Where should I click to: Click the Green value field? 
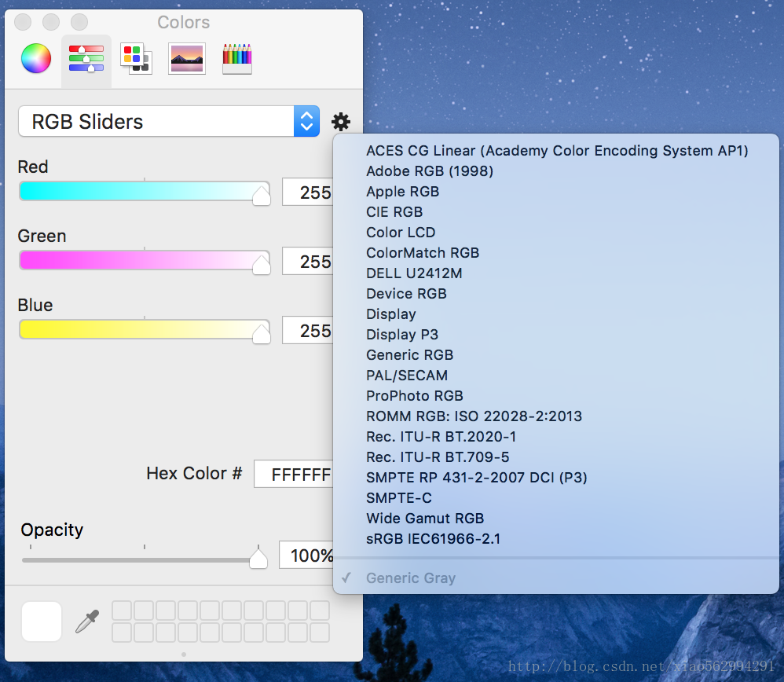pos(307,261)
